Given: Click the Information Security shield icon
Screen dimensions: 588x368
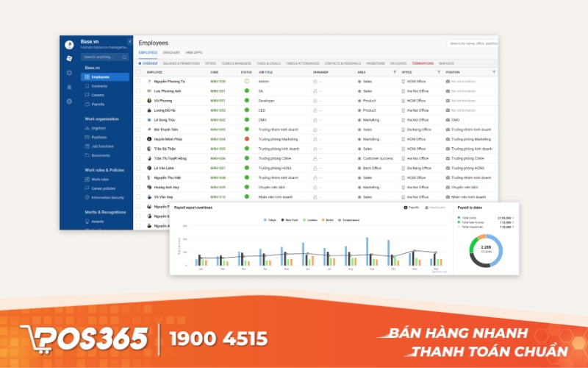Looking at the screenshot, I should [x=87, y=197].
